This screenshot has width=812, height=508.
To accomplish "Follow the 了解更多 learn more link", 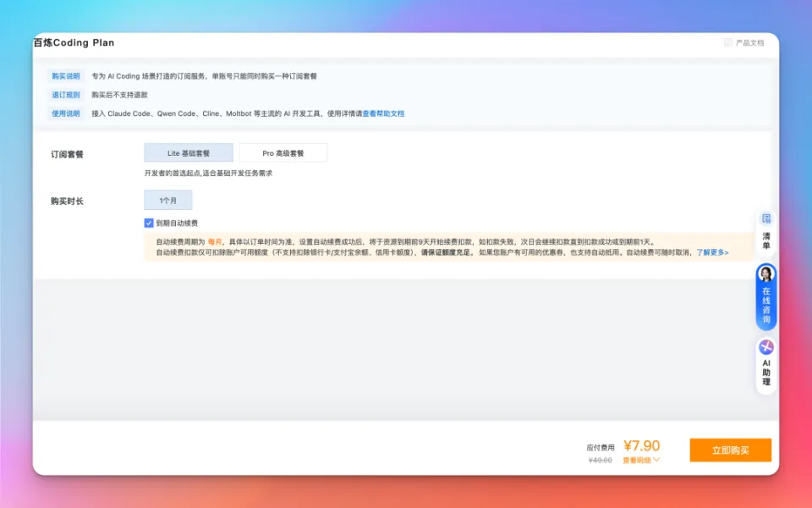I will 712,252.
